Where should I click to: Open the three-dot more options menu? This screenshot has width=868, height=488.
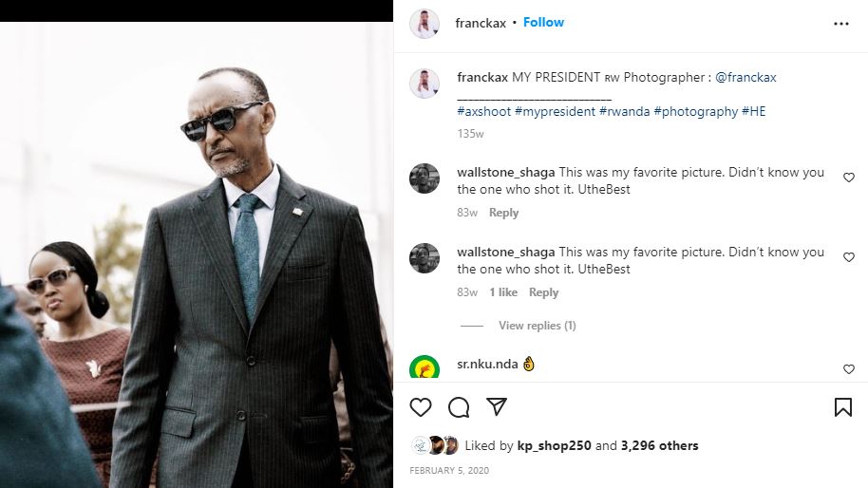click(x=841, y=23)
